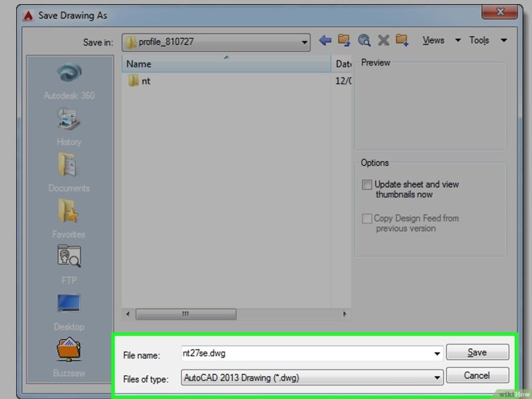
Task: Expand the Save in folder dropdown
Action: [x=305, y=43]
